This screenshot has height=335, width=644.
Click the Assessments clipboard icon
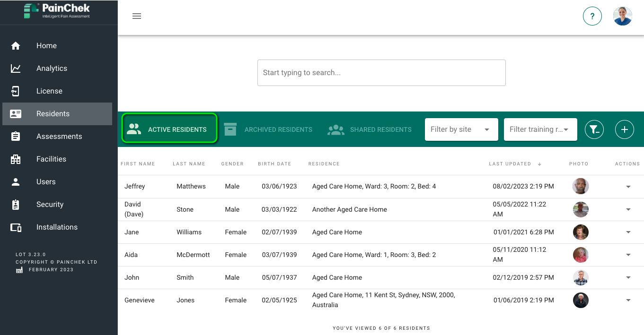(x=16, y=137)
